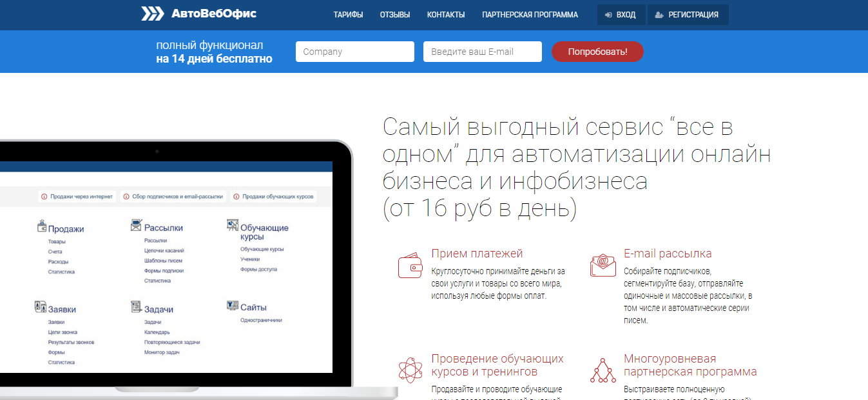This screenshot has height=400, width=868.
Task: Click the АвтоВебОфис logo arrows icon
Action: click(x=153, y=14)
